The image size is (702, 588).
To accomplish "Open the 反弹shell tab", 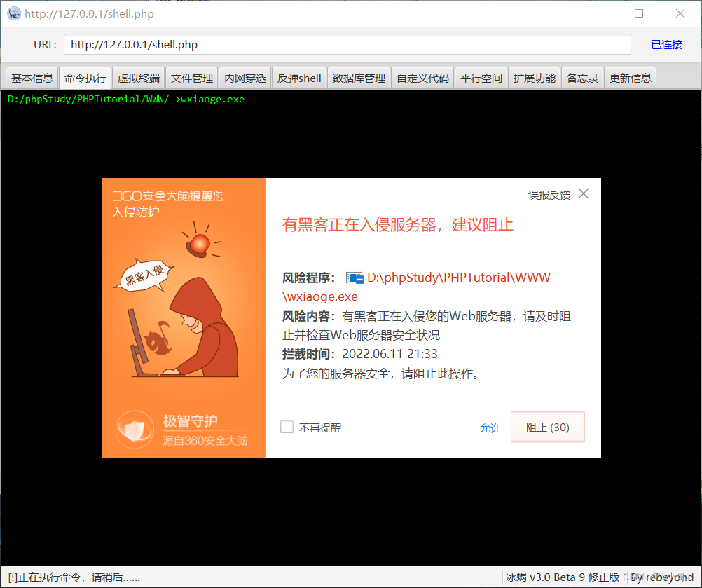I will pyautogui.click(x=298, y=78).
